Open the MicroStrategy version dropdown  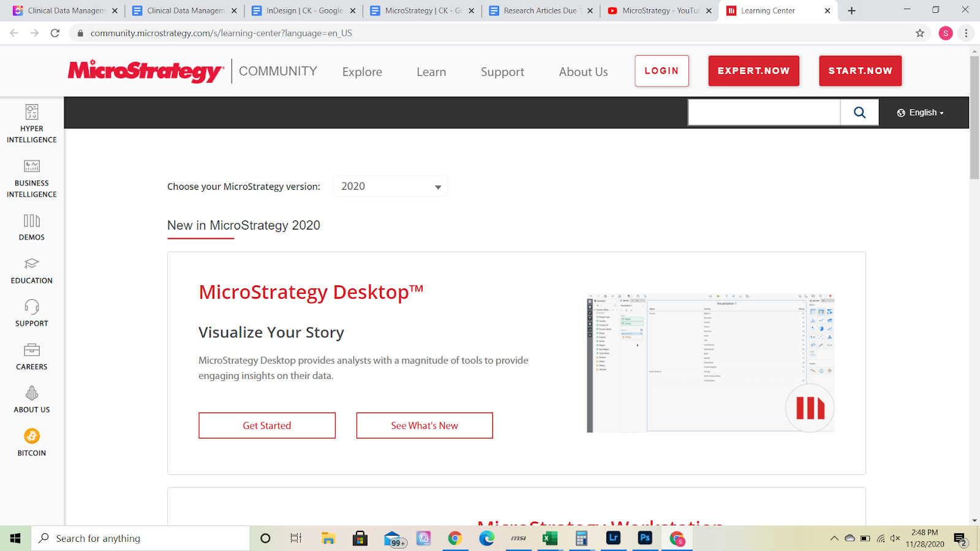[x=390, y=186]
